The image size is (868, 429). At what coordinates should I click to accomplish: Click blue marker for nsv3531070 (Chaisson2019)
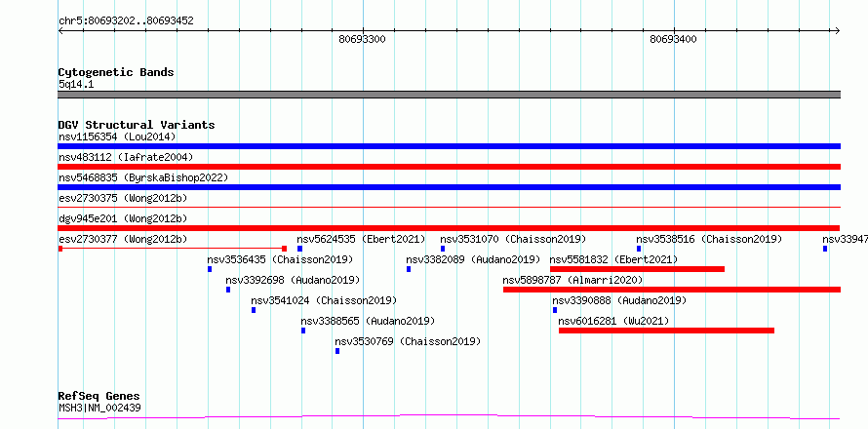pyautogui.click(x=443, y=249)
